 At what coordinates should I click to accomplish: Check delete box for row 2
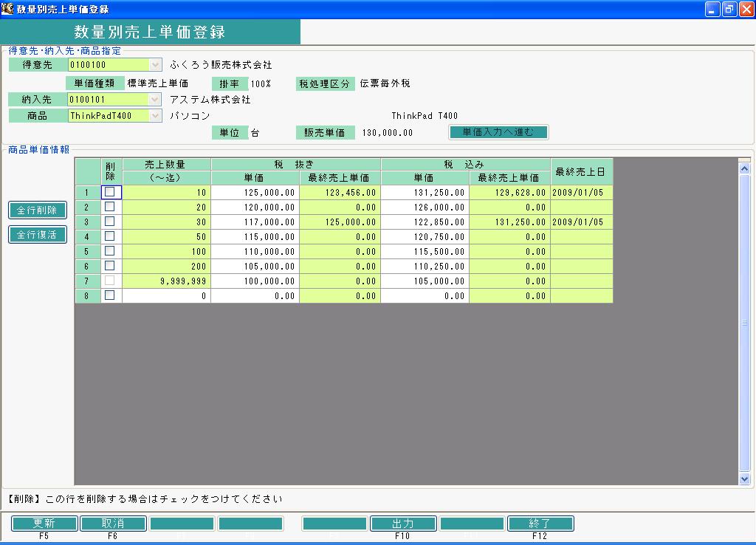click(x=110, y=207)
